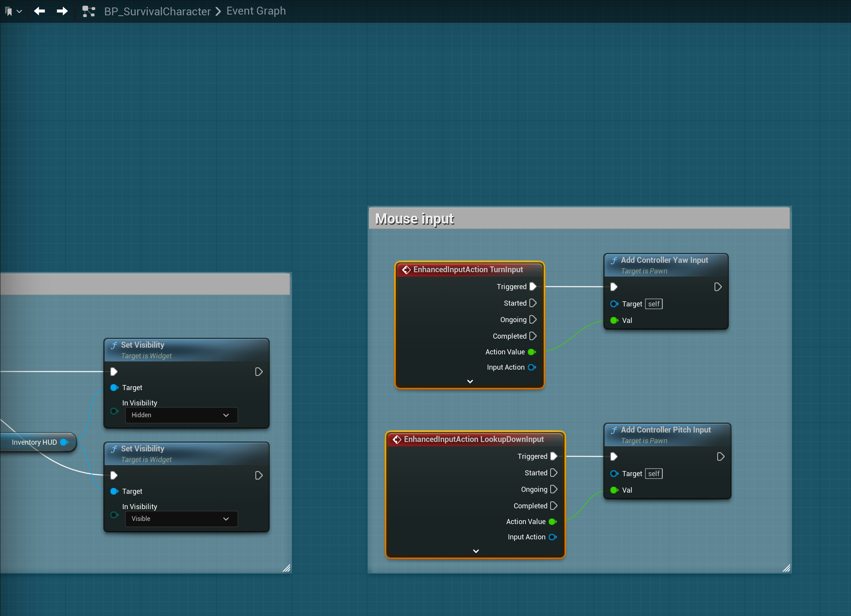Expand the LookupDownInput node's advanced pins
851x616 pixels.
pyautogui.click(x=476, y=551)
